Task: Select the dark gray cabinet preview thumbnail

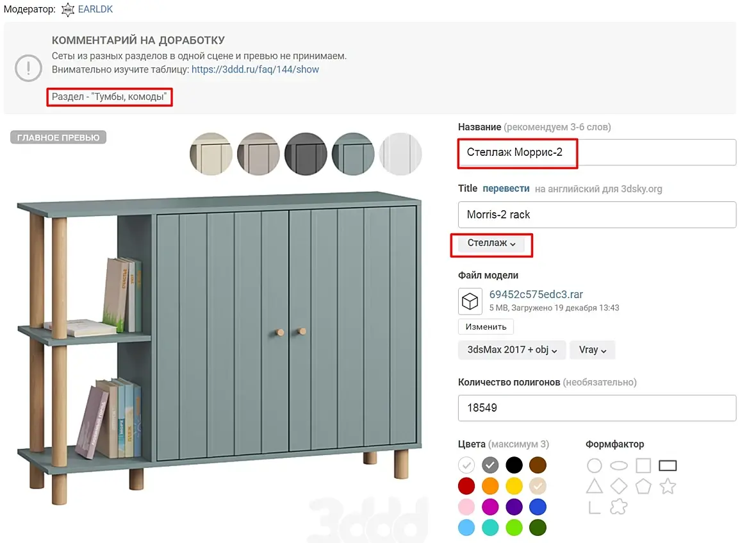Action: tap(306, 154)
